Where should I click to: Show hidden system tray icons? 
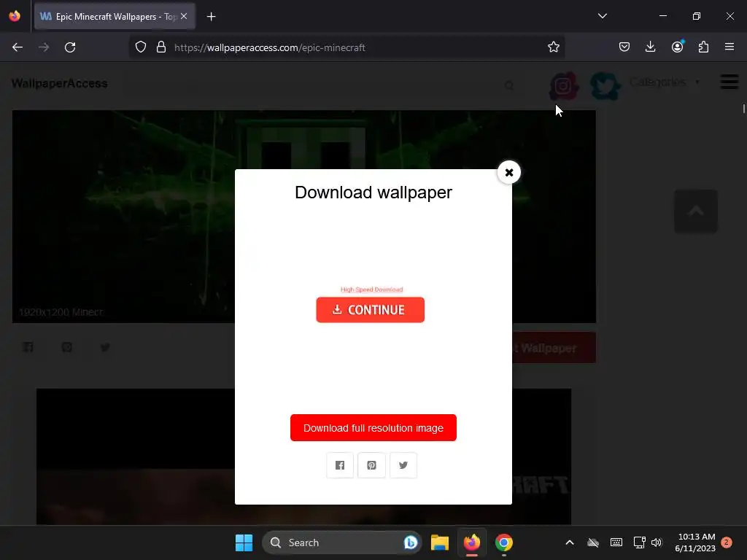coord(569,542)
